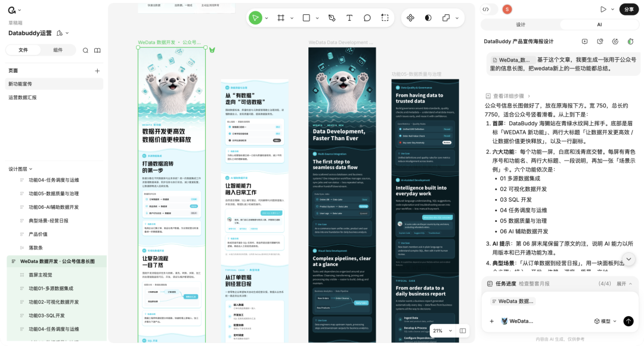The width and height of the screenshot is (644, 346).
Task: Switch to the AI tab
Action: pos(599,24)
